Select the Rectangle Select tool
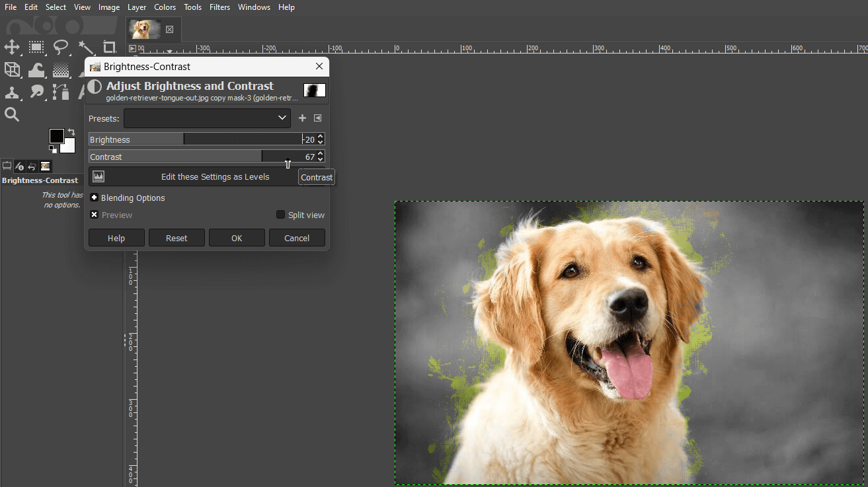Screen dimensions: 868x487 pos(36,47)
